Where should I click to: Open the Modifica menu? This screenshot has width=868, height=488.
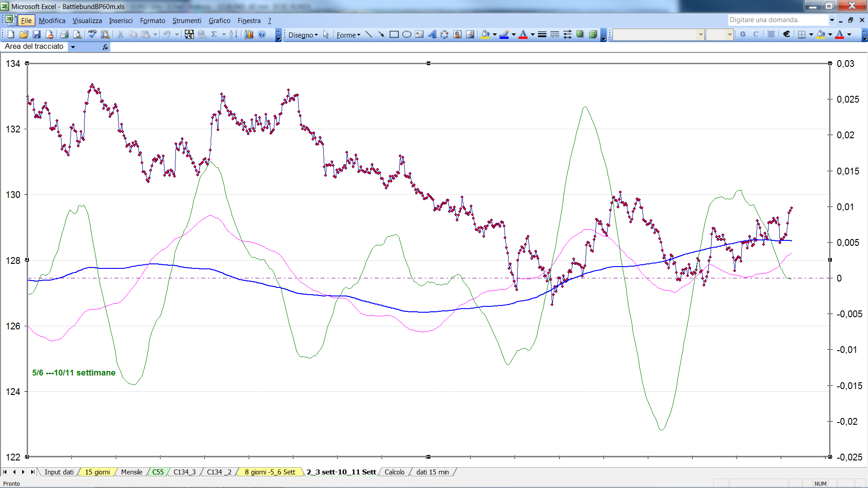[x=52, y=21]
